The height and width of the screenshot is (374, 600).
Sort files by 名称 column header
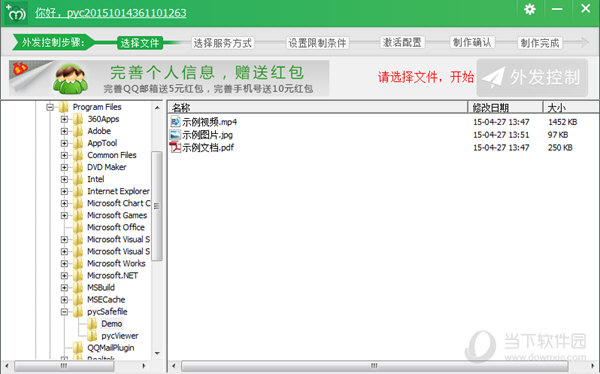318,107
